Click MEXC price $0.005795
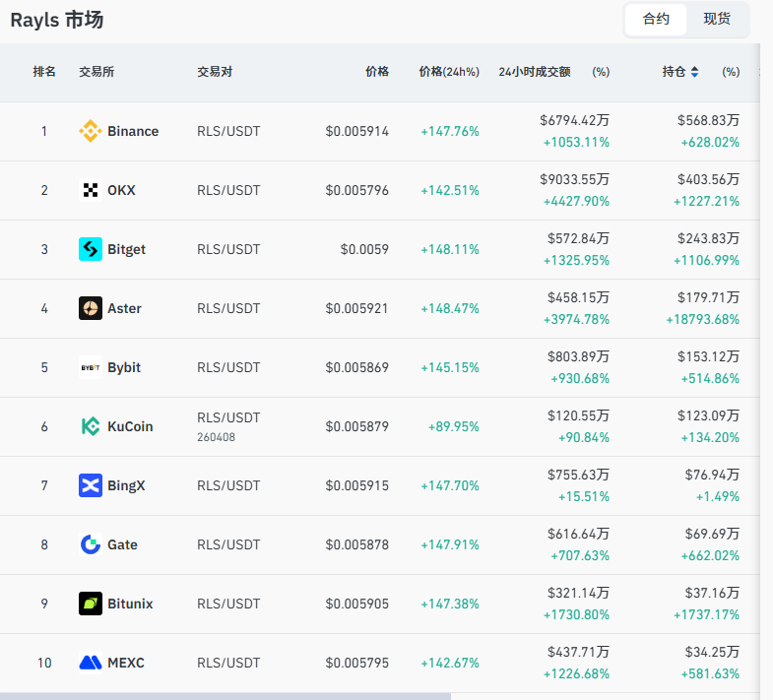 point(356,663)
